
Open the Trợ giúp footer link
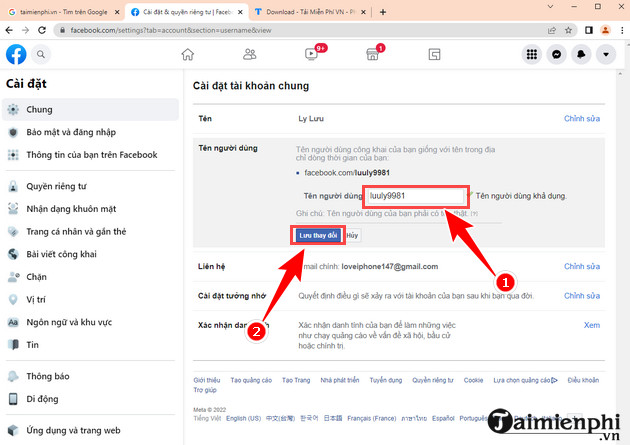[x=205, y=390]
